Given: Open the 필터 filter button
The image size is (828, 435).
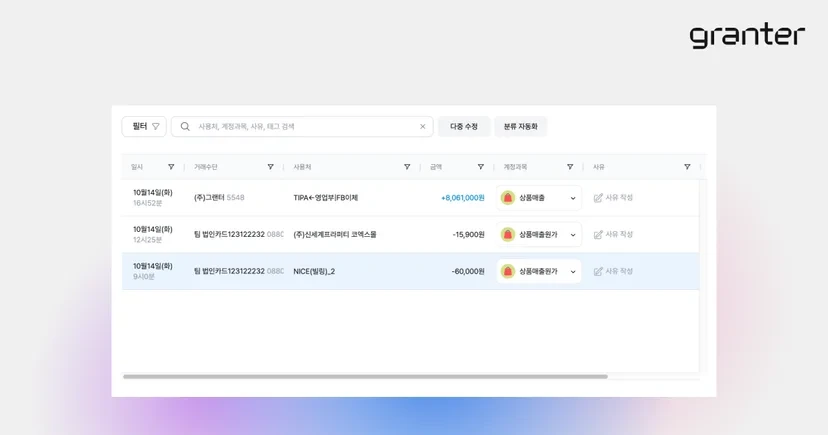Looking at the screenshot, I should tap(144, 127).
